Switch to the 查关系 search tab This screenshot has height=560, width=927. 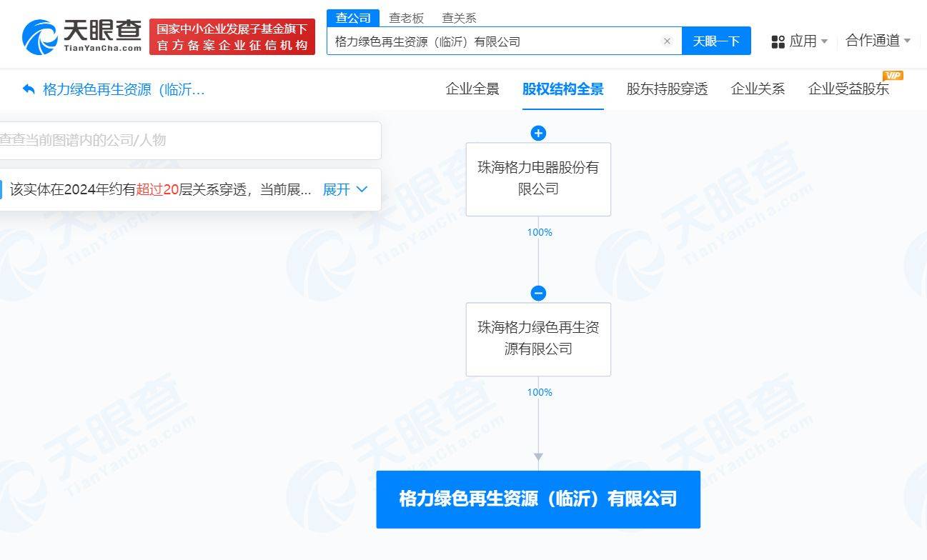pyautogui.click(x=459, y=18)
